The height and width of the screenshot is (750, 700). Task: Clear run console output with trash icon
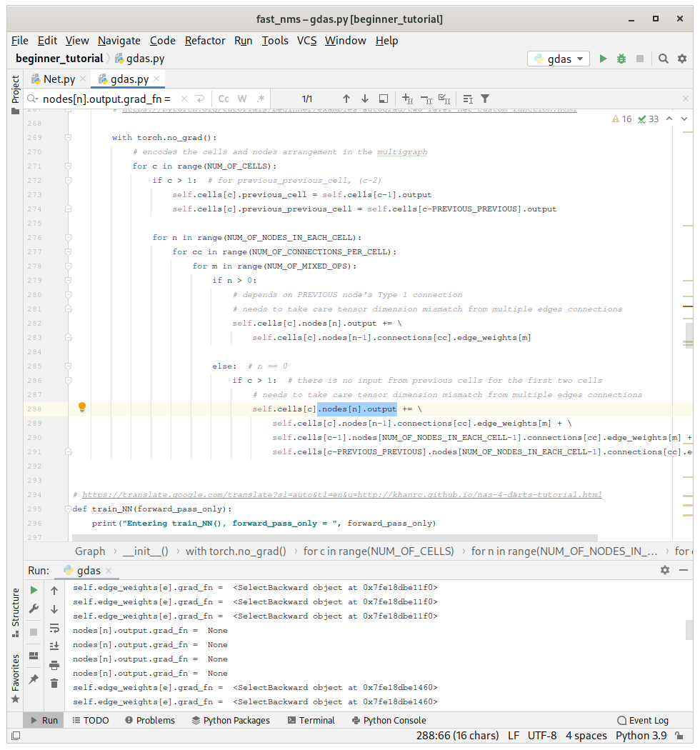point(54,684)
